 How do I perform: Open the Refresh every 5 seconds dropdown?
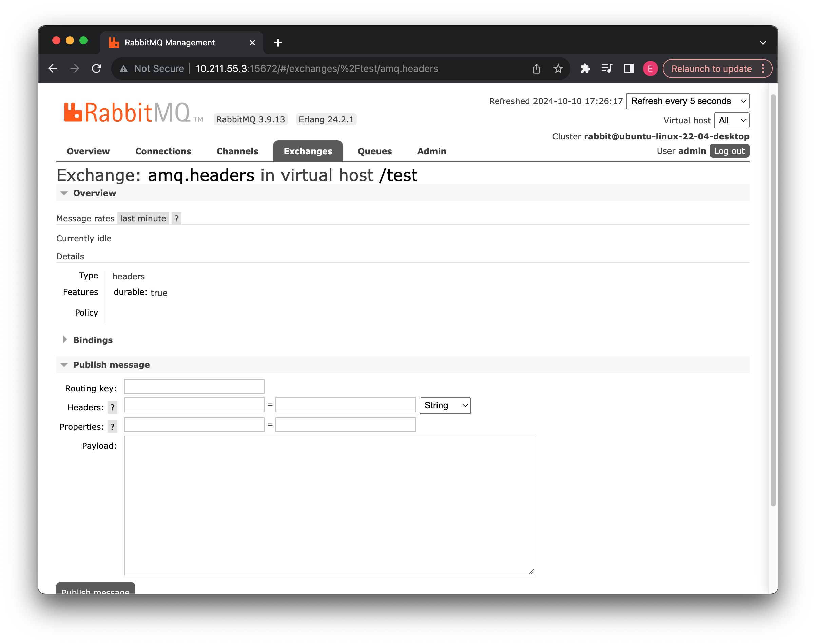(x=687, y=101)
